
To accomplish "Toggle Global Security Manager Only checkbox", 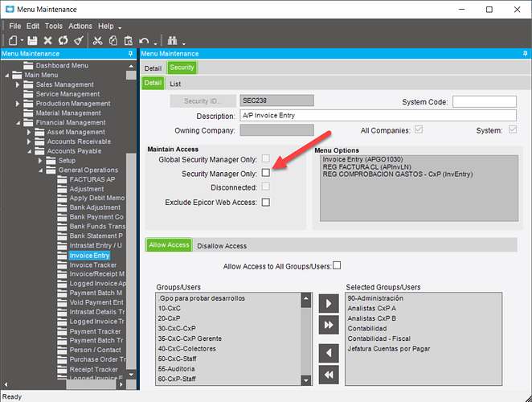I will point(266,158).
